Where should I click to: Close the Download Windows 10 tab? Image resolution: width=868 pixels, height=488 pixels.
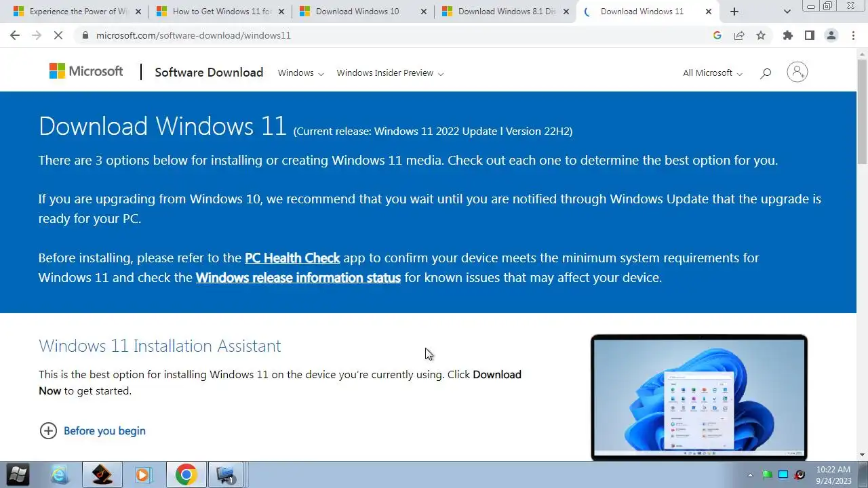(424, 12)
